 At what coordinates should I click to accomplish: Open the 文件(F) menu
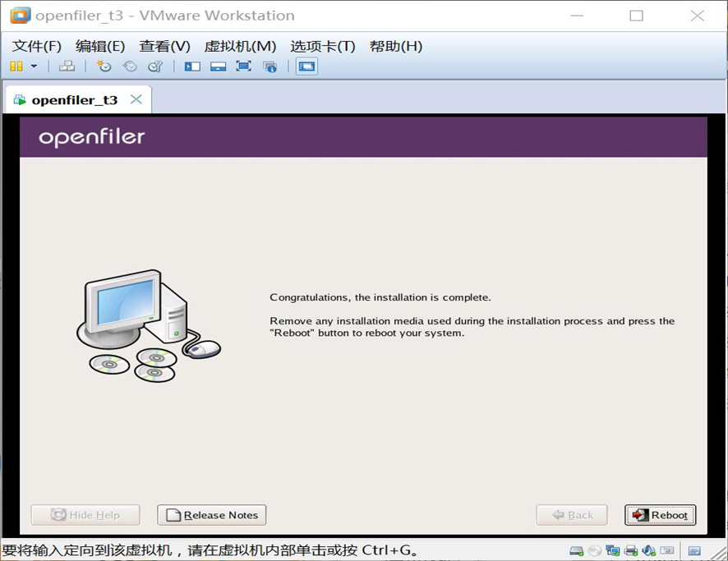(37, 46)
